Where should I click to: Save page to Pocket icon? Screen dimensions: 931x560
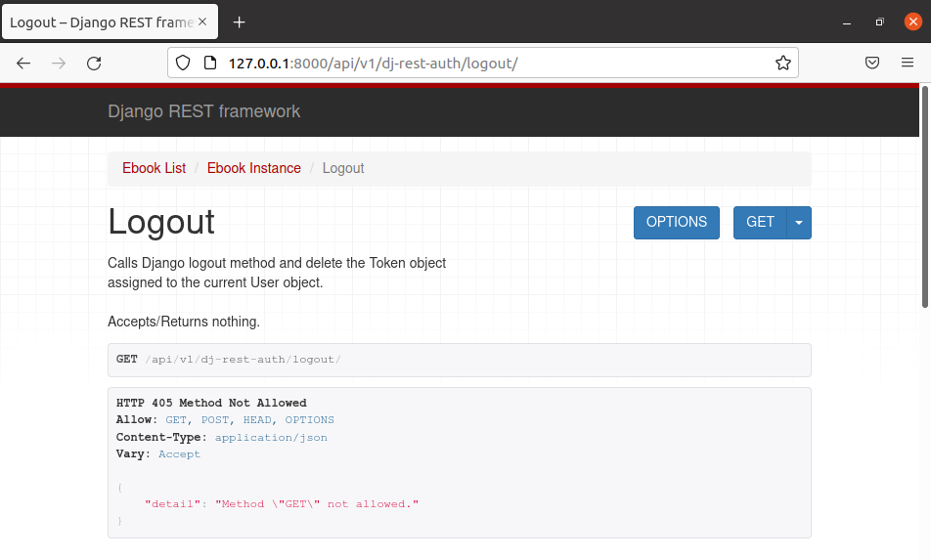tap(871, 63)
